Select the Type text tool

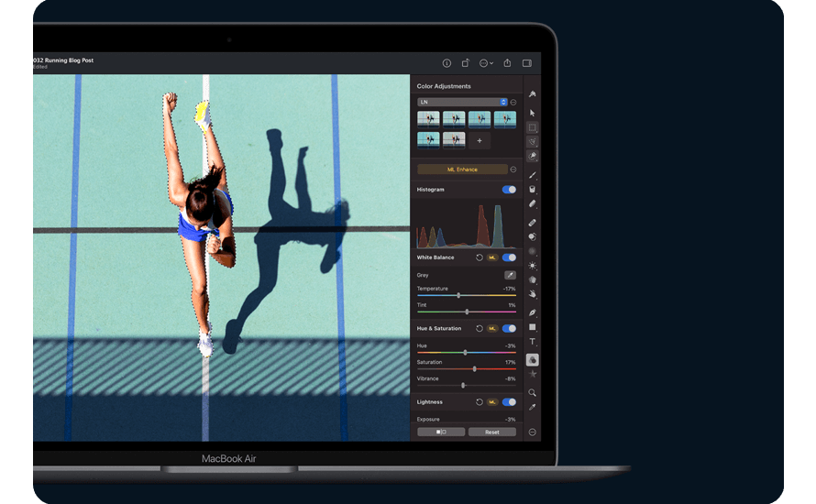point(533,342)
